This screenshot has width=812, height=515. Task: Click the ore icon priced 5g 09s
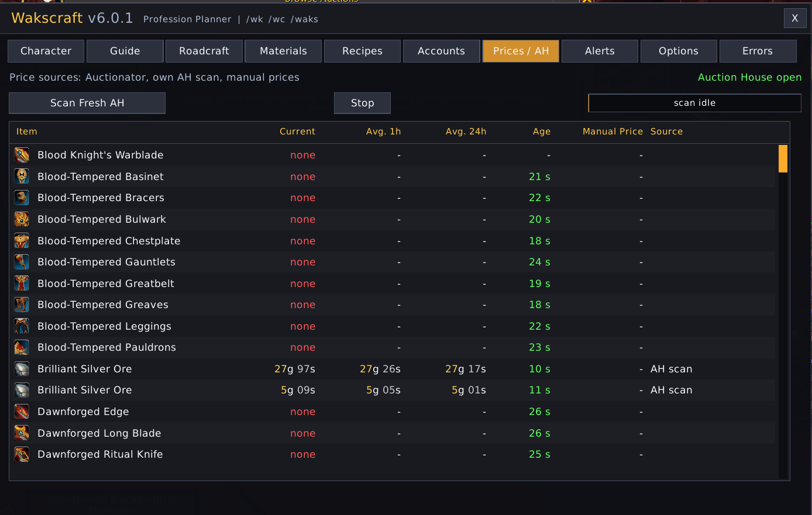[22, 390]
